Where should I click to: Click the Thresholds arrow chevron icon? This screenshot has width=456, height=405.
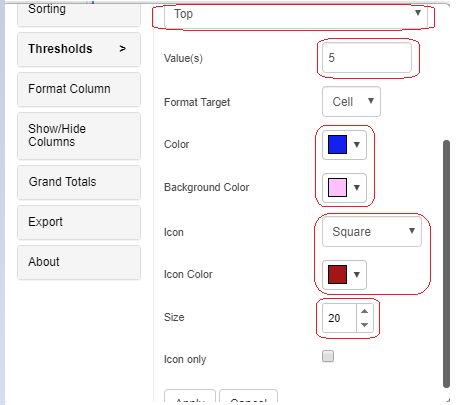(x=123, y=49)
